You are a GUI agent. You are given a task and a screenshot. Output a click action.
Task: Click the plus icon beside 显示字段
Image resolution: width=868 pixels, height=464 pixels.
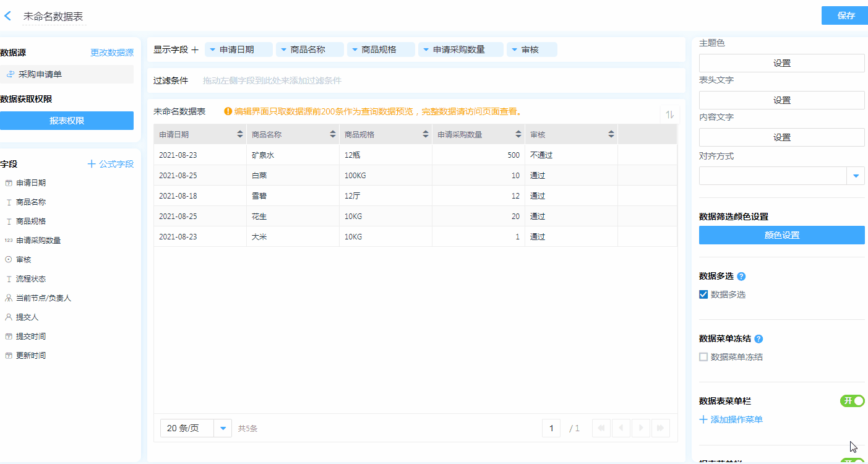195,49
